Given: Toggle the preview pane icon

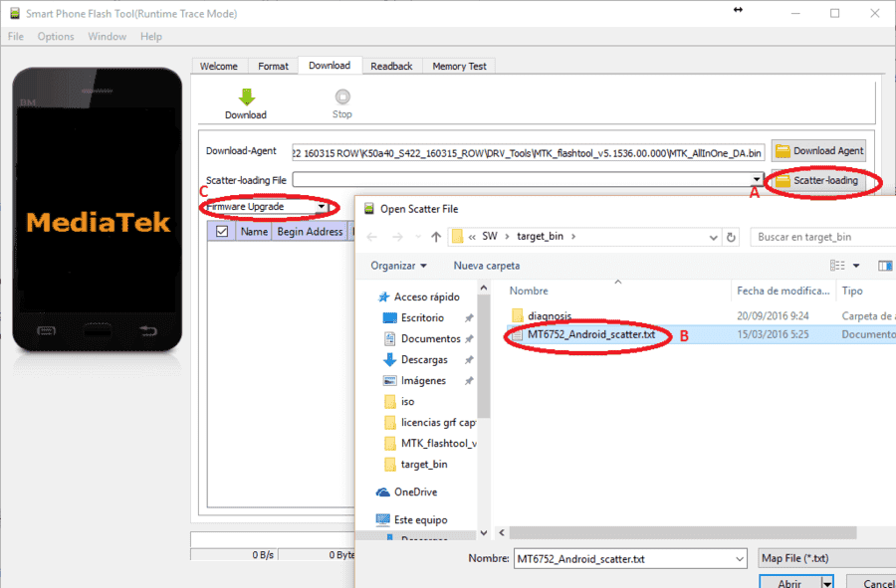Looking at the screenshot, I should coord(885,266).
